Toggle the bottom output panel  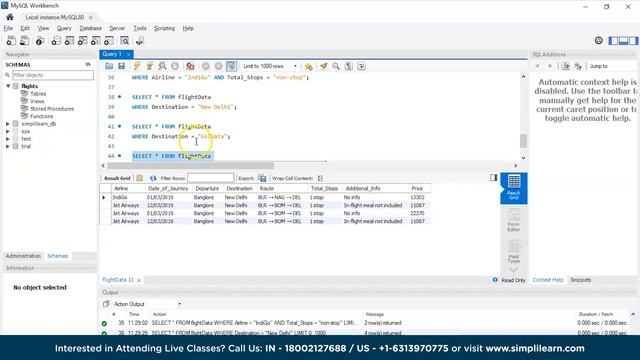623,40
